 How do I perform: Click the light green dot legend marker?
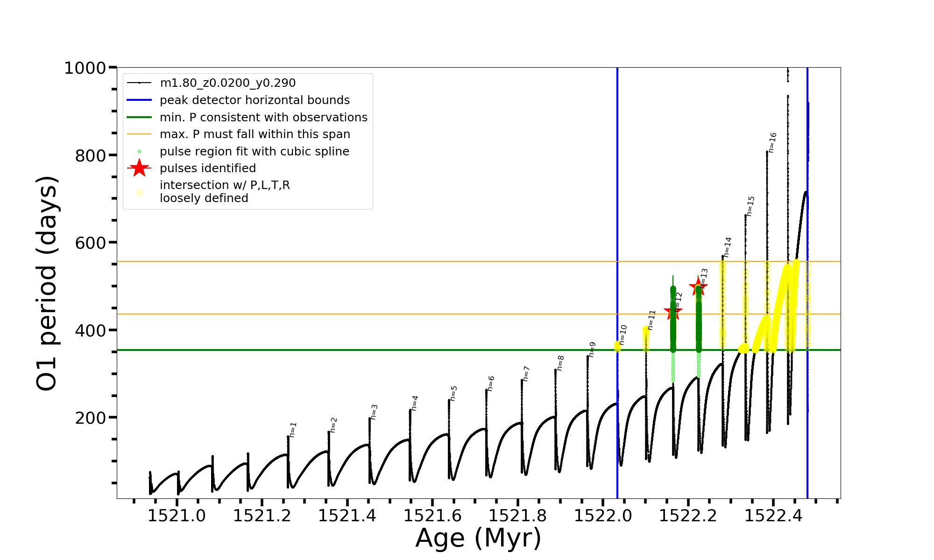139,152
